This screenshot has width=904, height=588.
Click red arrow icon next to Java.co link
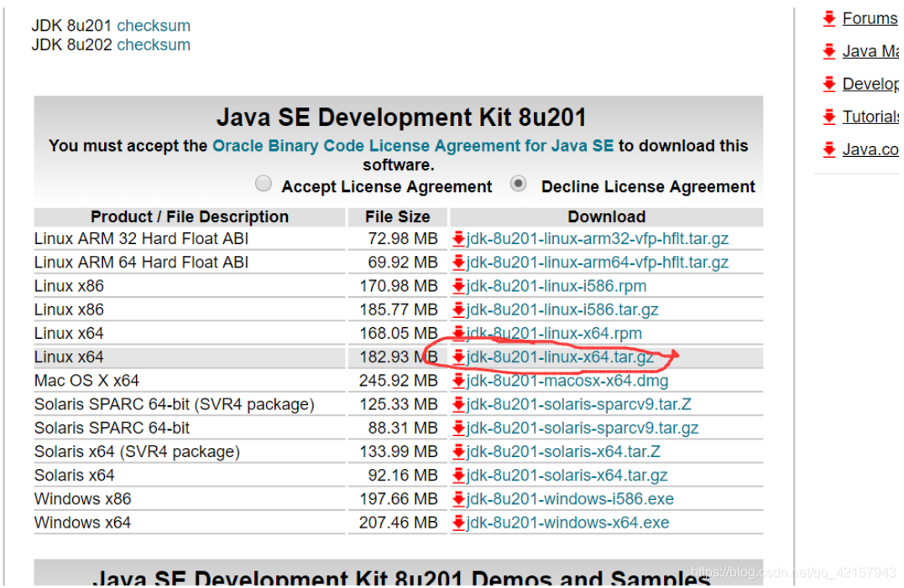[x=829, y=150]
